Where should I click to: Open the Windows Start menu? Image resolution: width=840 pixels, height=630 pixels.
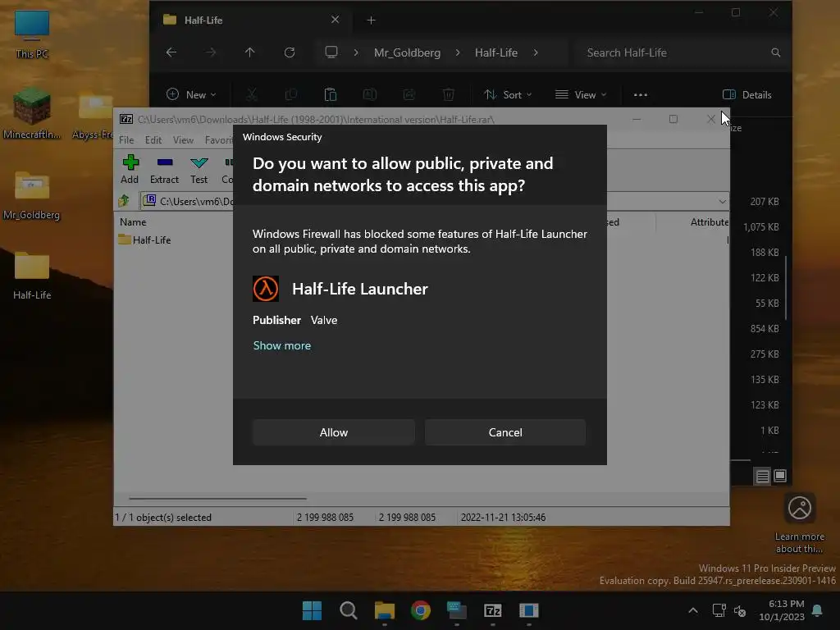[x=312, y=610]
